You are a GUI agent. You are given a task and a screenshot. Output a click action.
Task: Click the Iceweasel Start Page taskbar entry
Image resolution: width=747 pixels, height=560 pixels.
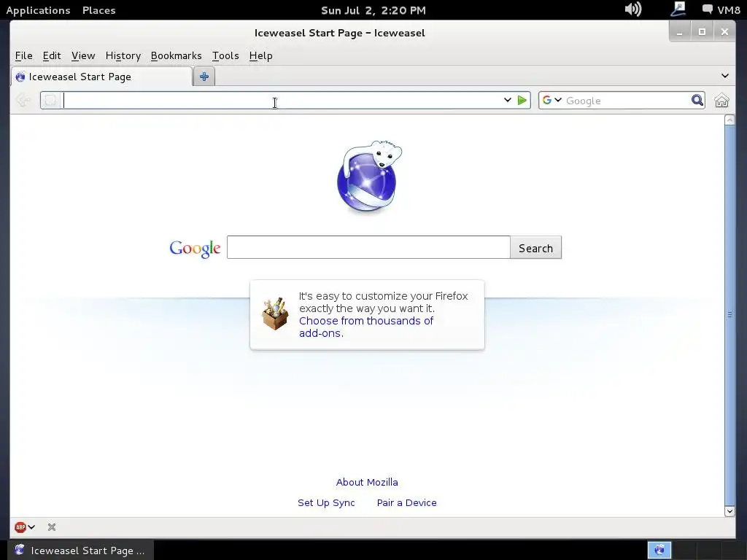pos(80,551)
